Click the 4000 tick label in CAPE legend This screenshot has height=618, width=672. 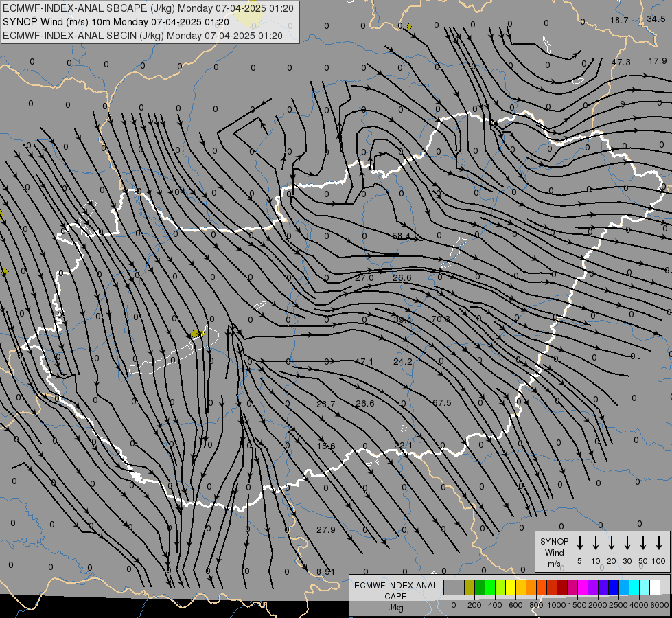click(x=639, y=605)
